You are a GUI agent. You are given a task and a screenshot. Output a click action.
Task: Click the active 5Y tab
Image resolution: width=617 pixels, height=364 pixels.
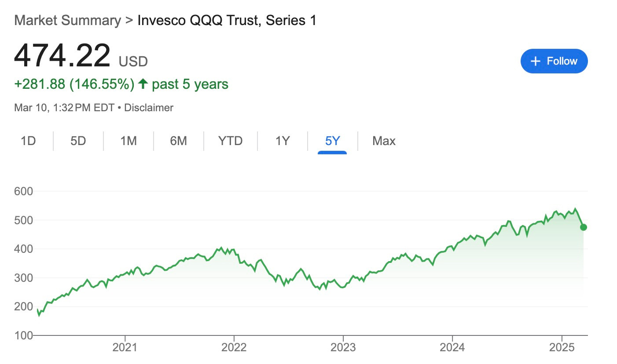pyautogui.click(x=332, y=141)
